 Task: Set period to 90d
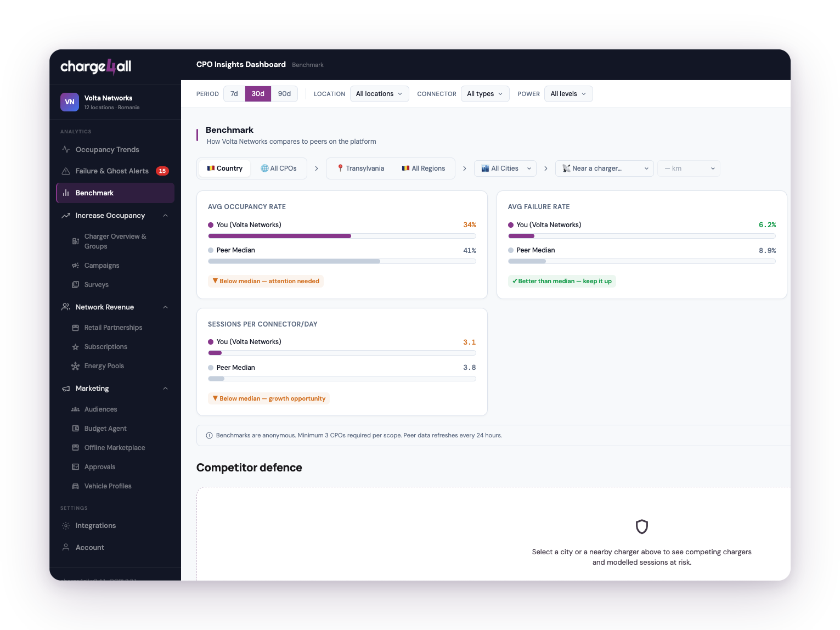point(284,94)
